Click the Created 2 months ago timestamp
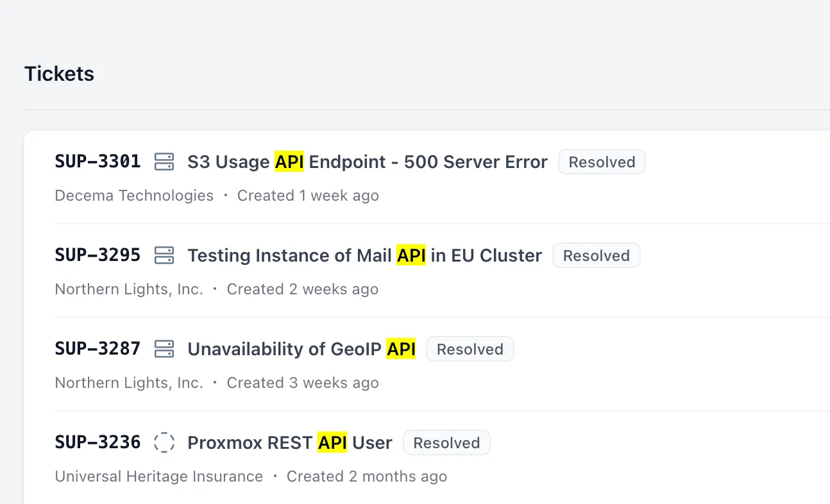Screen dimensions: 830x504 (x=367, y=476)
